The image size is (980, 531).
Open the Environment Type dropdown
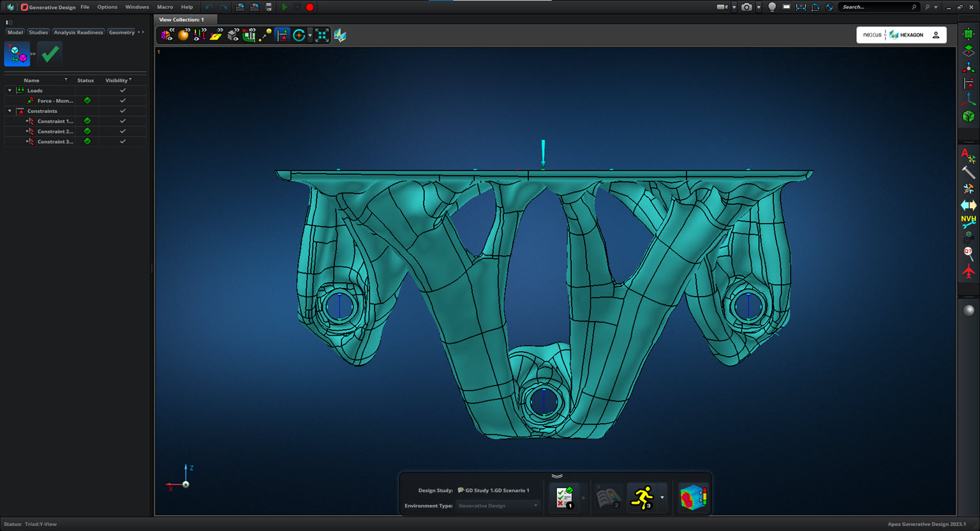(498, 505)
